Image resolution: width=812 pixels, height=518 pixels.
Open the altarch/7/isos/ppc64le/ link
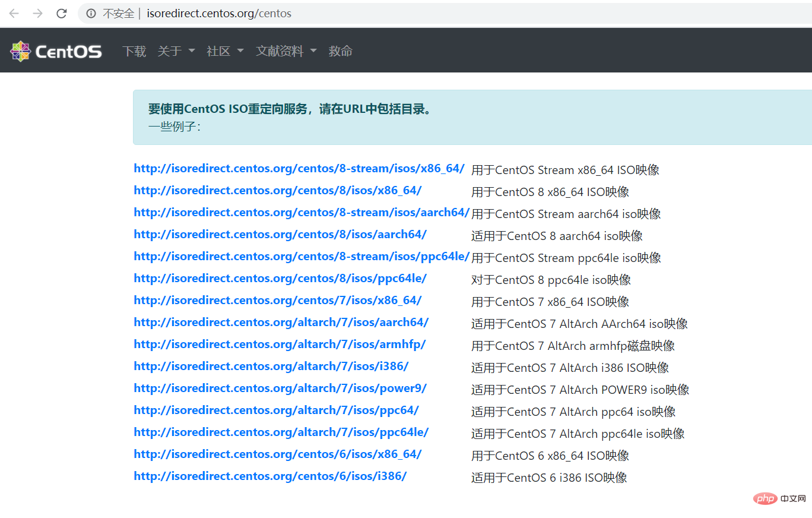pos(281,432)
